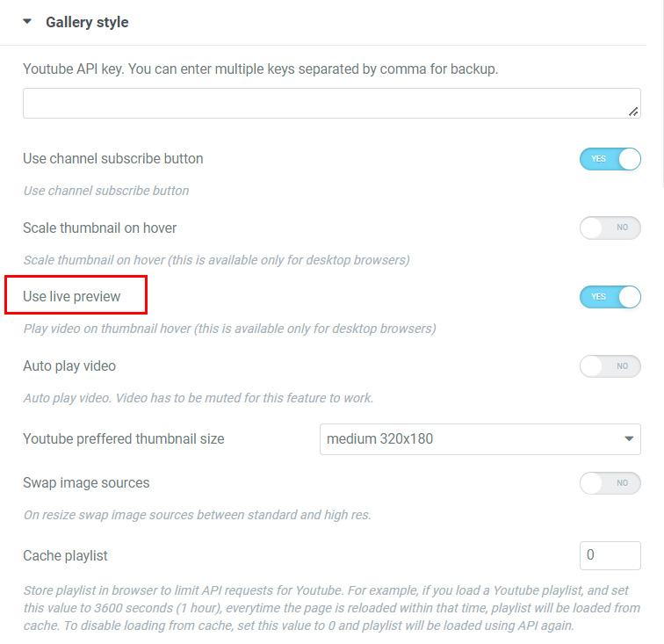The height and width of the screenshot is (644, 664).
Task: Turn off Use live preview toggle
Action: 610,297
